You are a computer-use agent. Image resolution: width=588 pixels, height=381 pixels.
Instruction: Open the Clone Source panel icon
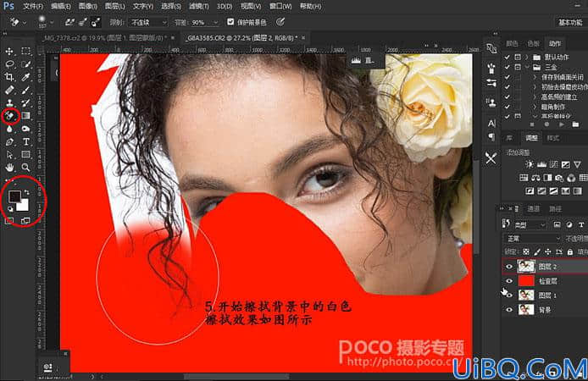[x=491, y=102]
